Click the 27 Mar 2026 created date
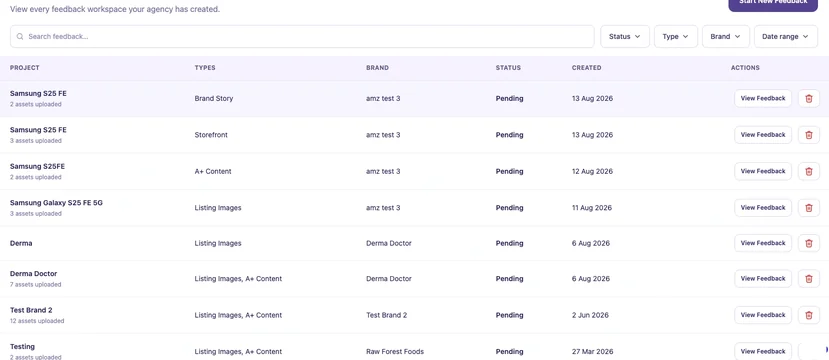This screenshot has width=829, height=360. [x=592, y=352]
